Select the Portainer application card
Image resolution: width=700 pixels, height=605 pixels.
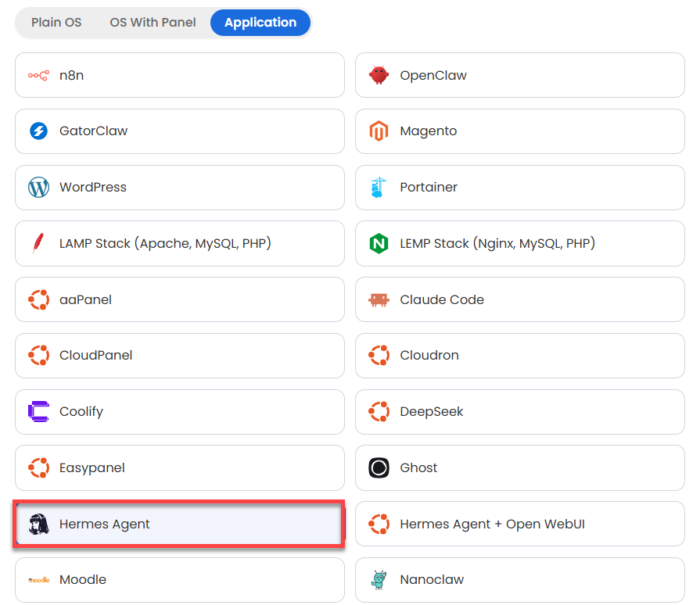pos(520,188)
